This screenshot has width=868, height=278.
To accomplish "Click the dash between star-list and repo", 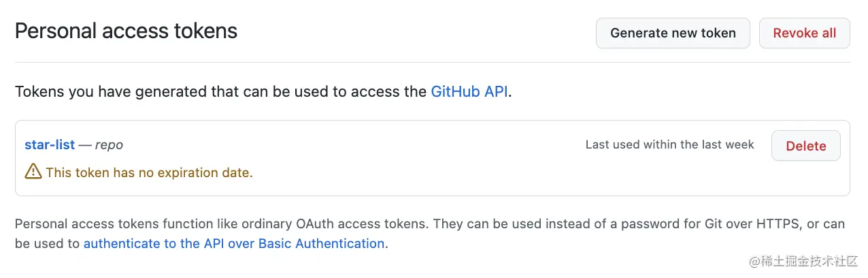I will click(x=85, y=145).
